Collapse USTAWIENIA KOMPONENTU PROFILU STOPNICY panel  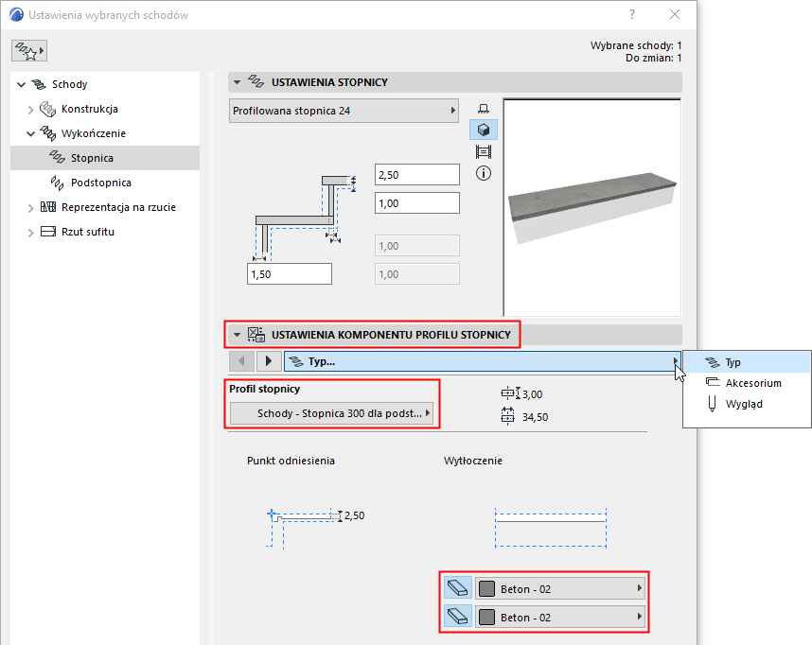pyautogui.click(x=237, y=335)
